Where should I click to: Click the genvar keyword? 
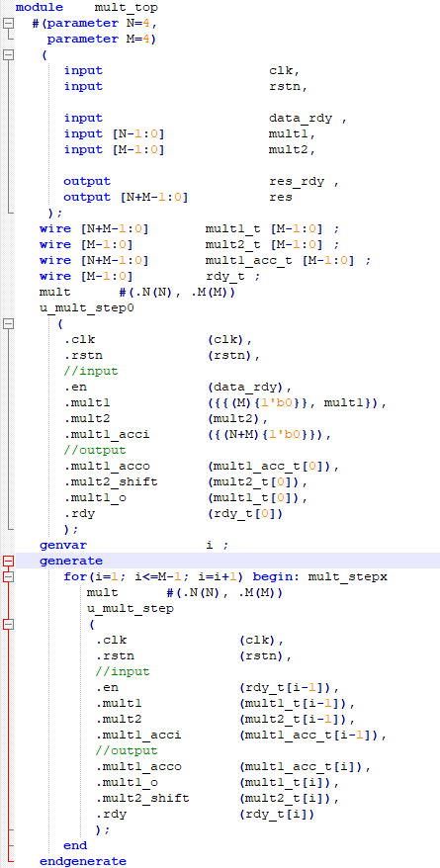(x=63, y=546)
